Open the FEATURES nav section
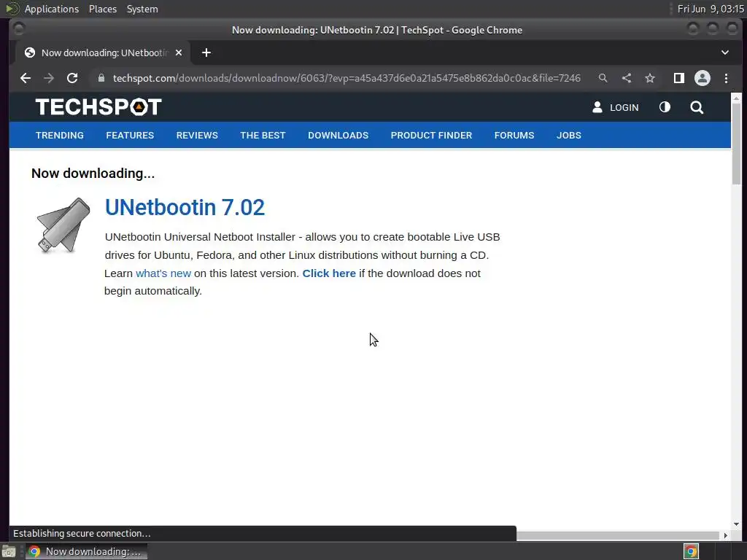This screenshot has width=747, height=560. (x=130, y=135)
